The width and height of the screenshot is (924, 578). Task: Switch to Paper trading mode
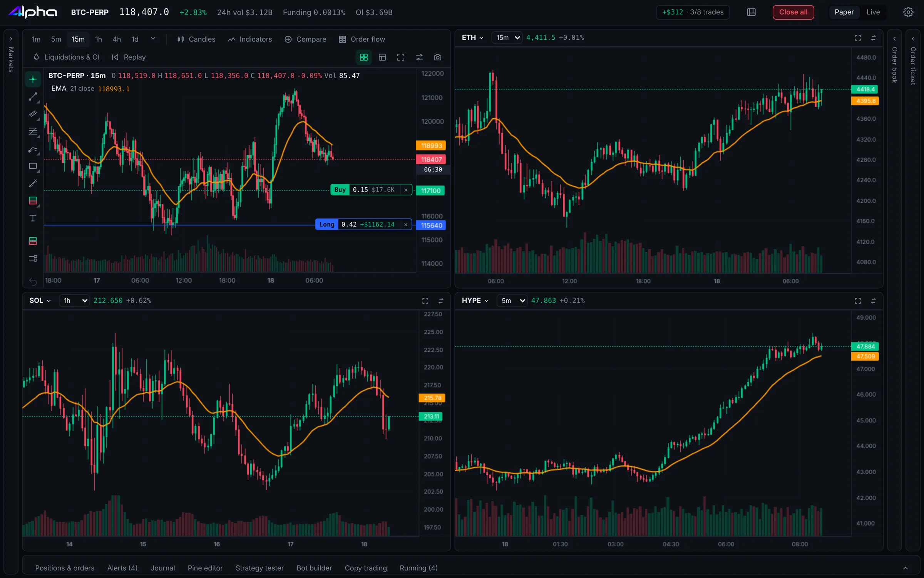(844, 12)
